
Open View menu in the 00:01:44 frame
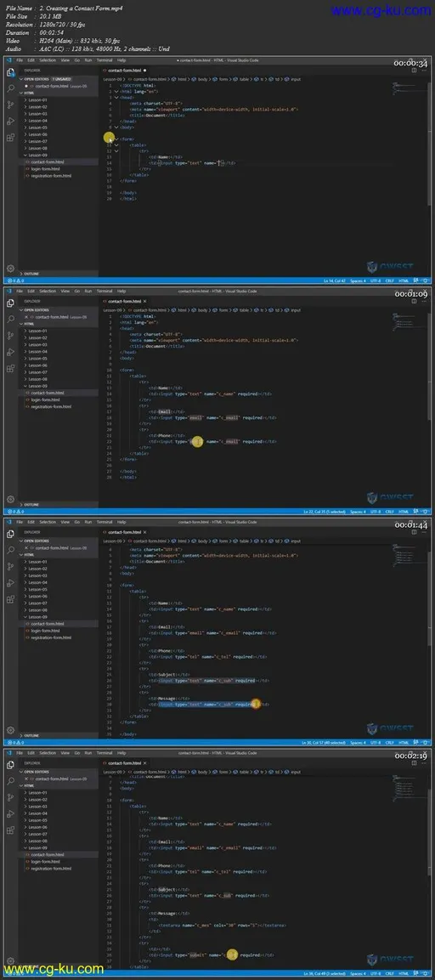tap(65, 522)
